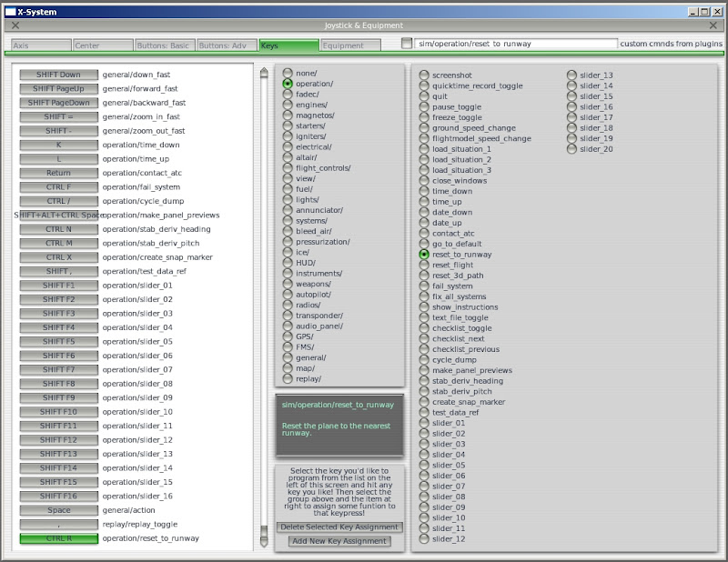Click the custom command text field

pyautogui.click(x=515, y=44)
